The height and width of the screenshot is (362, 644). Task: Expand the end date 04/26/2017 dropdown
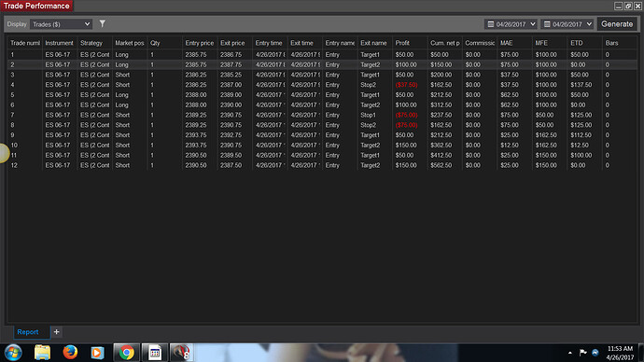(567, 24)
